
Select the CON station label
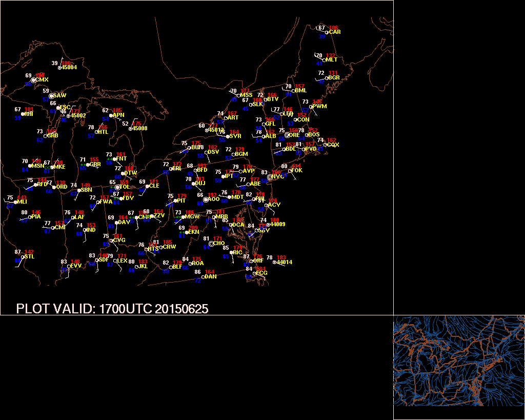point(304,119)
